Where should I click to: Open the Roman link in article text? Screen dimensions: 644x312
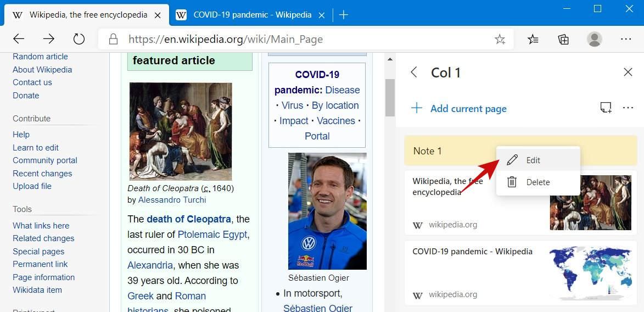pos(191,296)
